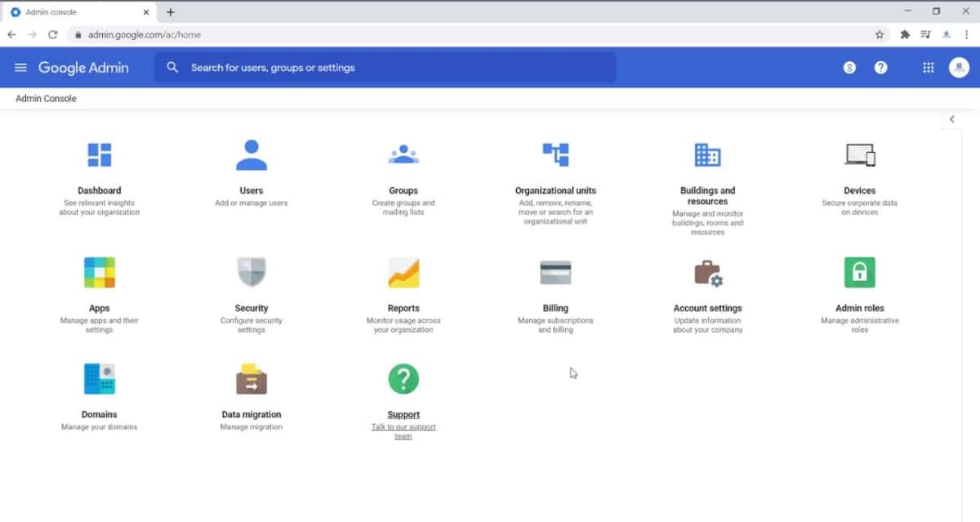Open the Devices icon
The image size is (980, 522).
point(860,154)
